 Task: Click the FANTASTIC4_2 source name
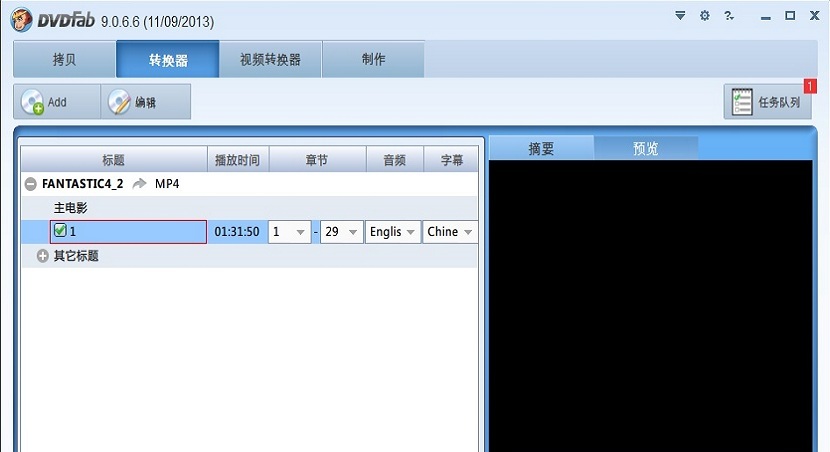click(x=83, y=184)
